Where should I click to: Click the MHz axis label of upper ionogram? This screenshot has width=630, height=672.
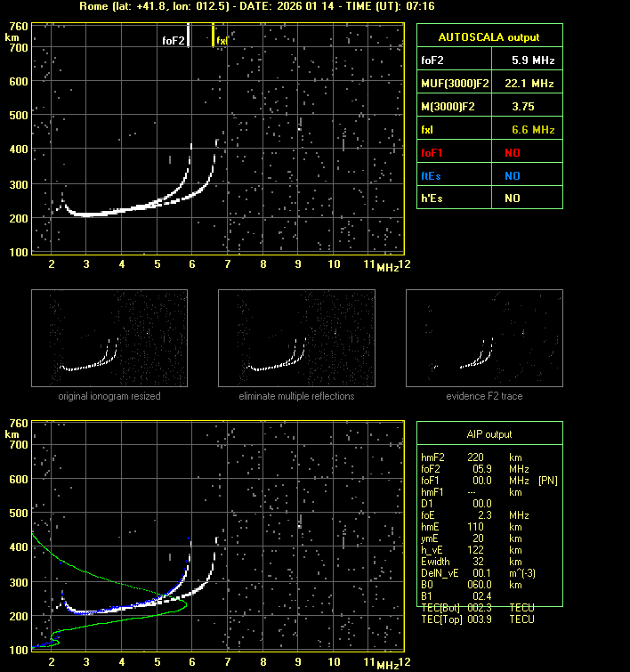388,267
